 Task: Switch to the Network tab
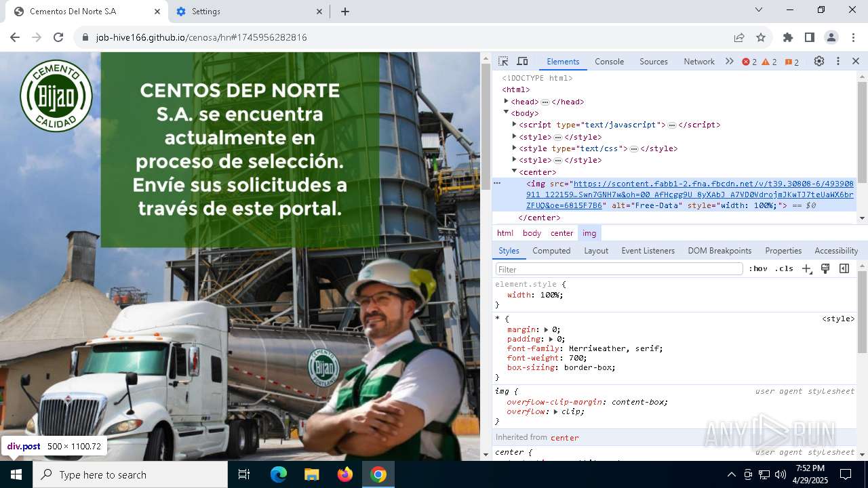pyautogui.click(x=699, y=61)
